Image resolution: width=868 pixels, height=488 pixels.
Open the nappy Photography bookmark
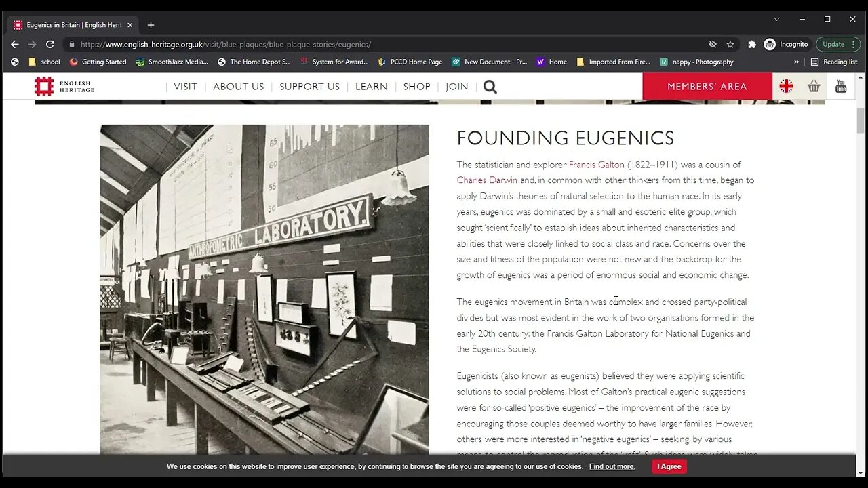[x=696, y=62]
